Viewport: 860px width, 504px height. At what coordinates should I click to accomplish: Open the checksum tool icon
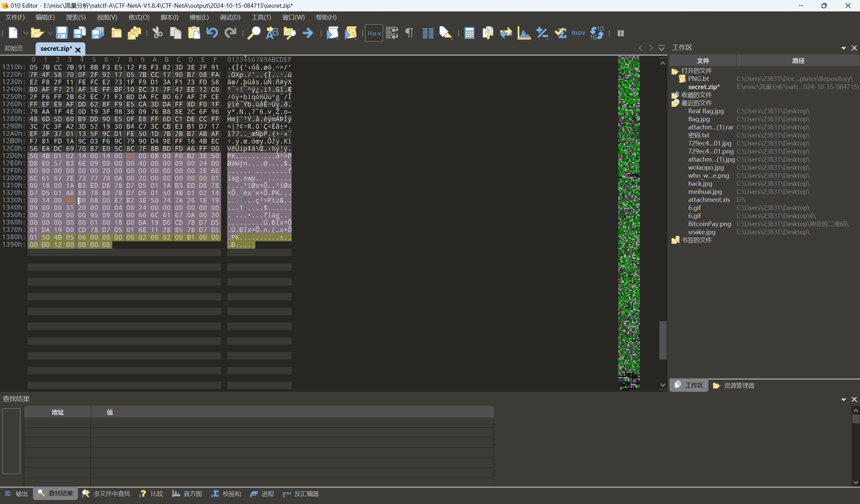coord(560,33)
